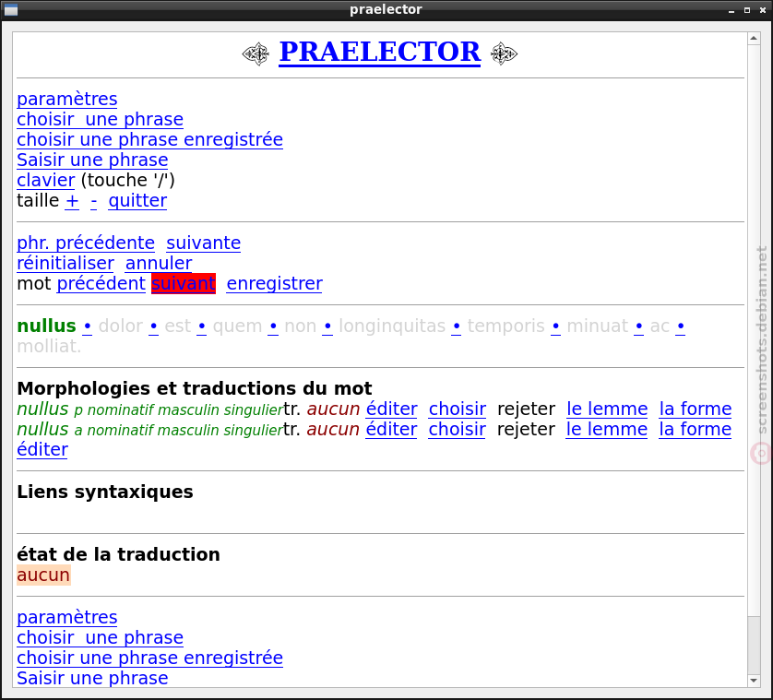
Task: Go to previous word via 'précédent'
Action: point(101,283)
